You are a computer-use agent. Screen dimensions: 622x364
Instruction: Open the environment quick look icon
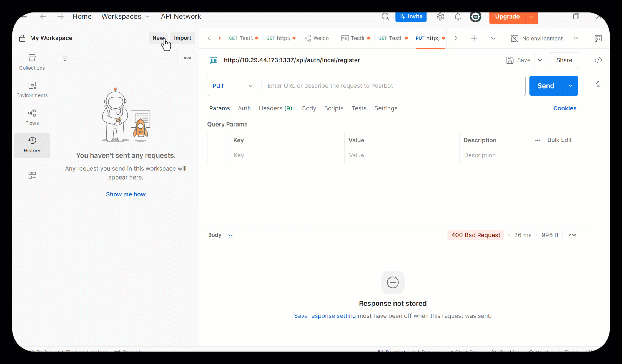598,38
